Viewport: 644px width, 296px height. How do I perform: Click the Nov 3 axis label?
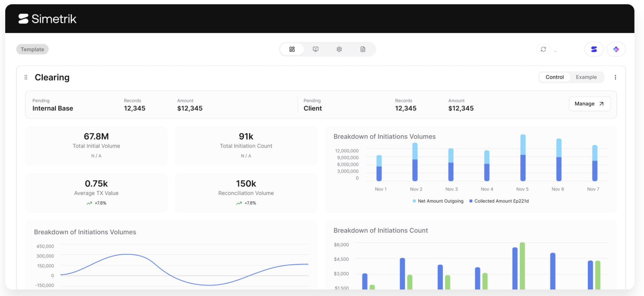(452, 189)
